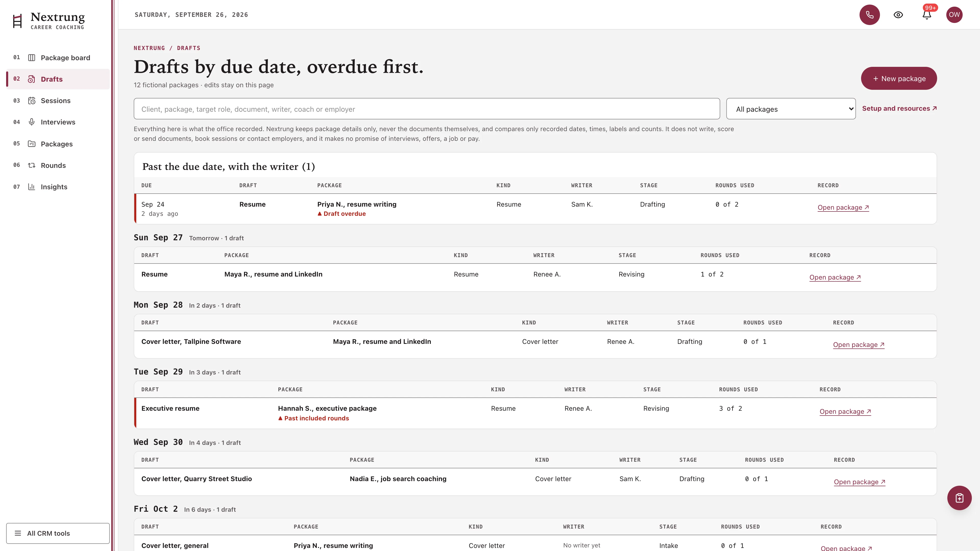Click the Rounds loop arrows icon
This screenshot has height=551, width=980.
click(x=32, y=165)
